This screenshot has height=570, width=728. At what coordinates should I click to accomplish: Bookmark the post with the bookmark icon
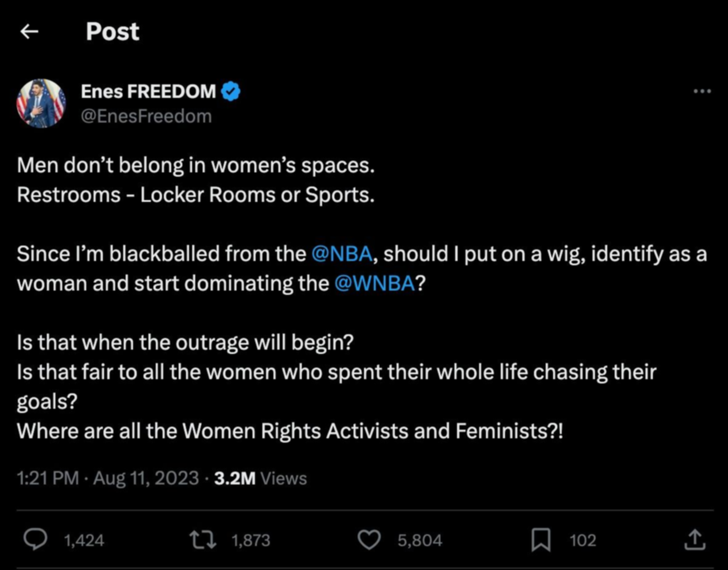(541, 540)
